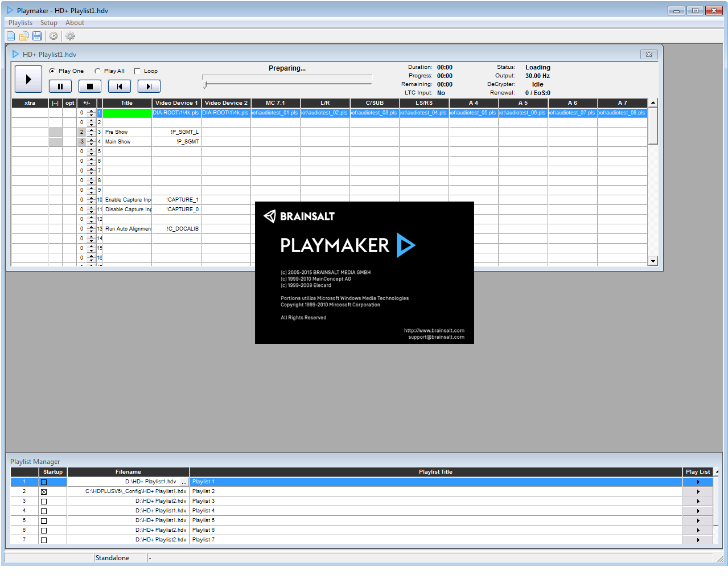Image resolution: width=728 pixels, height=583 pixels.
Task: Adjust the +/- stepper on row 1
Action: pyautogui.click(x=91, y=113)
